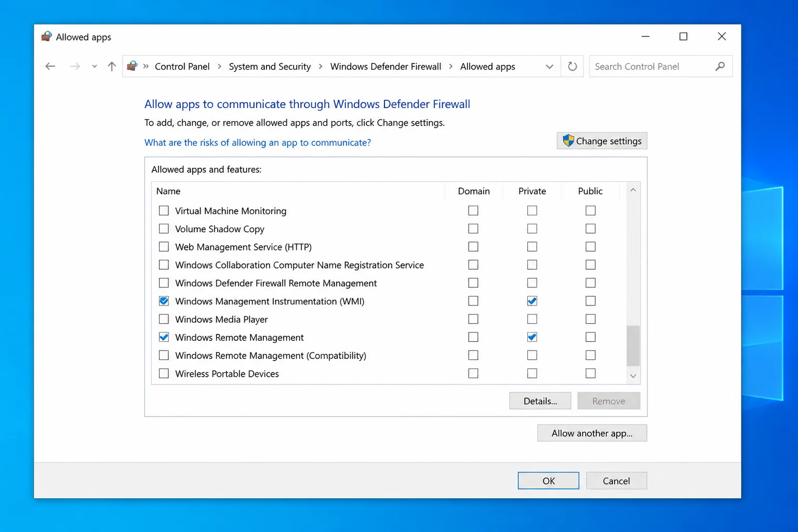Click the scroll down arrow of apps list

pyautogui.click(x=633, y=376)
